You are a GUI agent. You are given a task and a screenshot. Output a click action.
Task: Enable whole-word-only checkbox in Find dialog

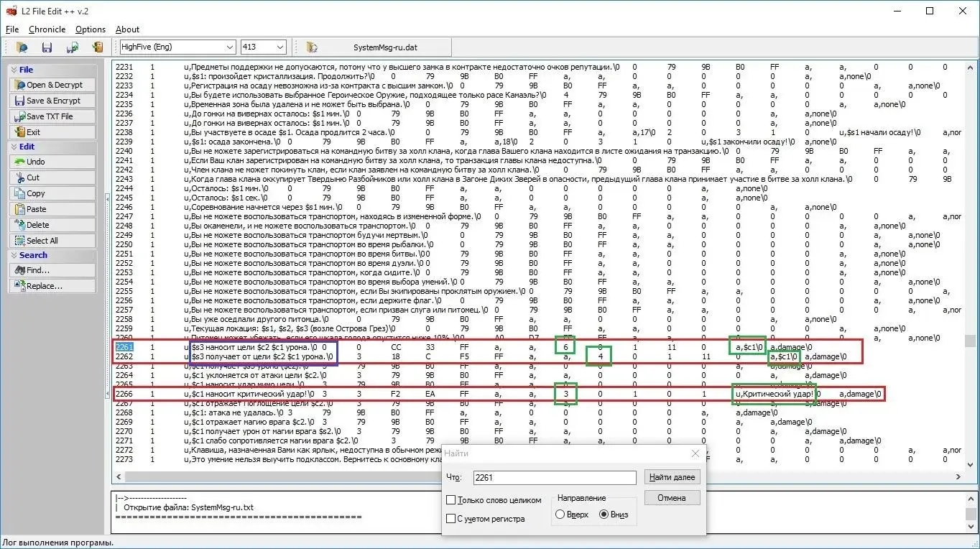coord(451,500)
